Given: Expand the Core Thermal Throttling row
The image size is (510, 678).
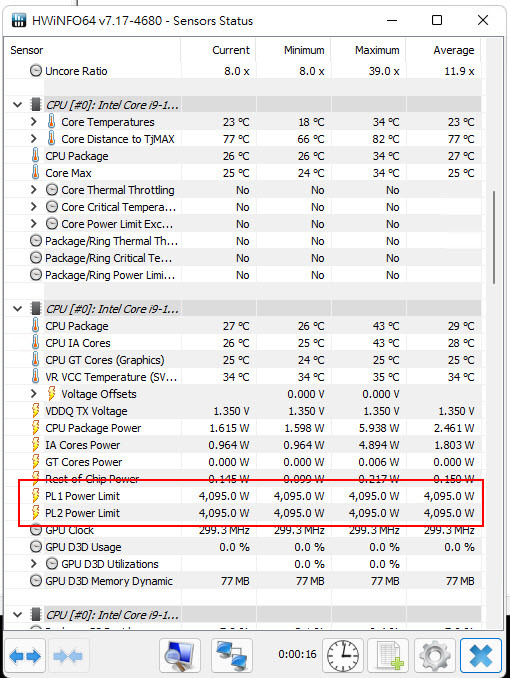Looking at the screenshot, I should (x=34, y=190).
